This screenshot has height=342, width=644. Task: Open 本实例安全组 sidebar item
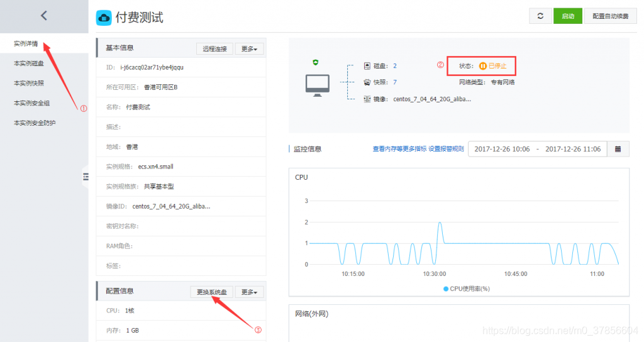[31, 102]
